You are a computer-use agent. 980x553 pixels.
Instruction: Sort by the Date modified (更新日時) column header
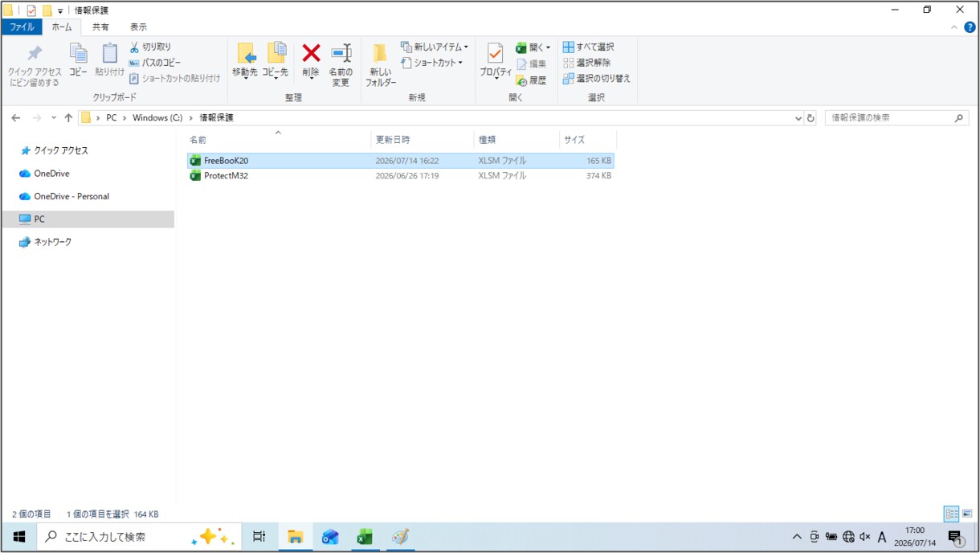pos(422,139)
